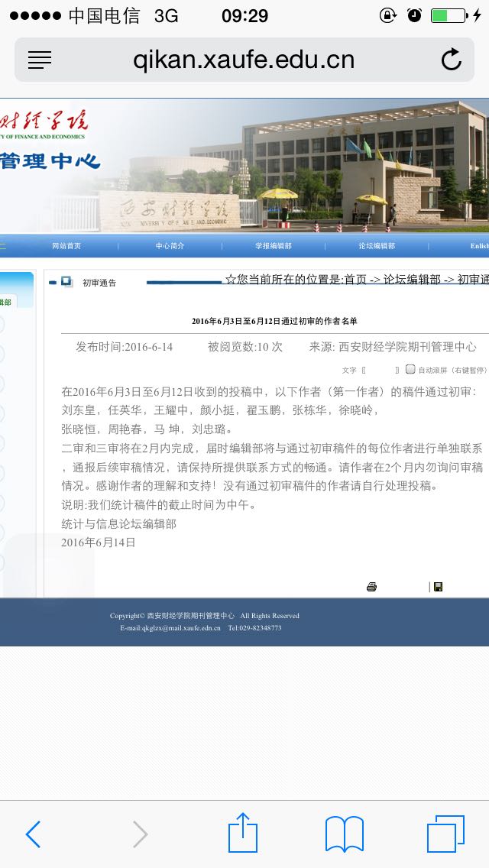Open the 学报编辑部 menu item
The image size is (489, 868).
point(274,246)
